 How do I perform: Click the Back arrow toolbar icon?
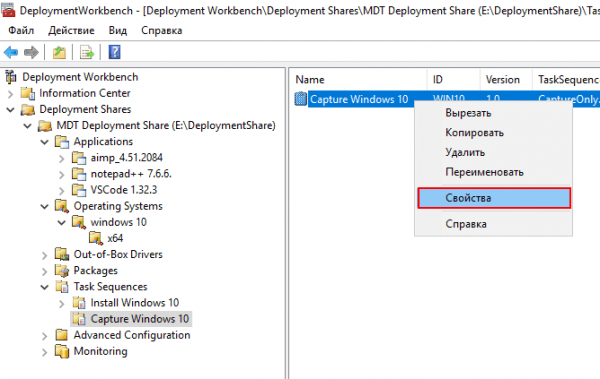tap(11, 52)
